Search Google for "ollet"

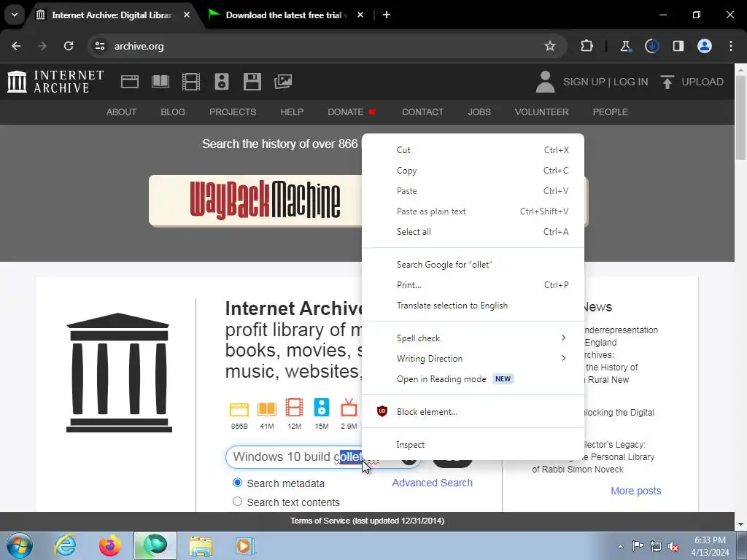tap(473, 265)
